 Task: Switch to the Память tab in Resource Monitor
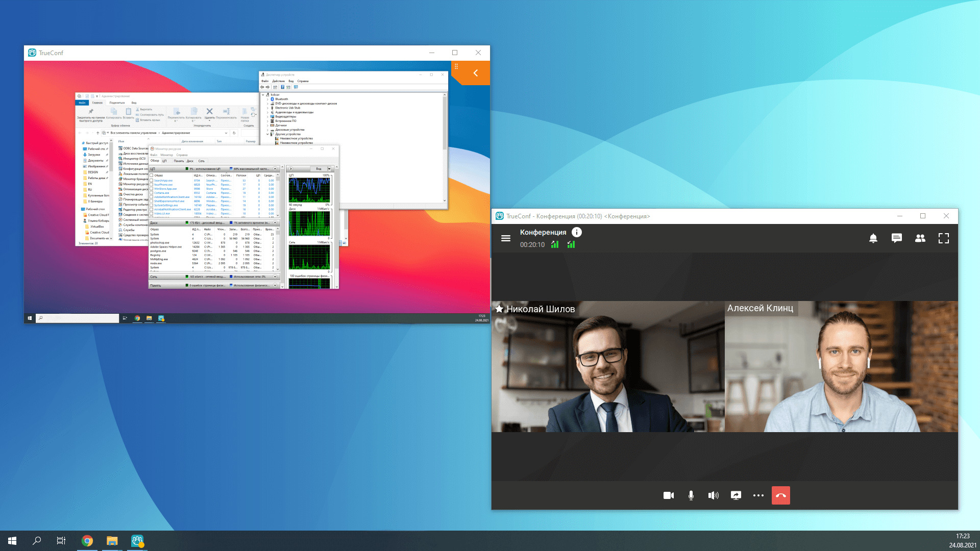[179, 161]
